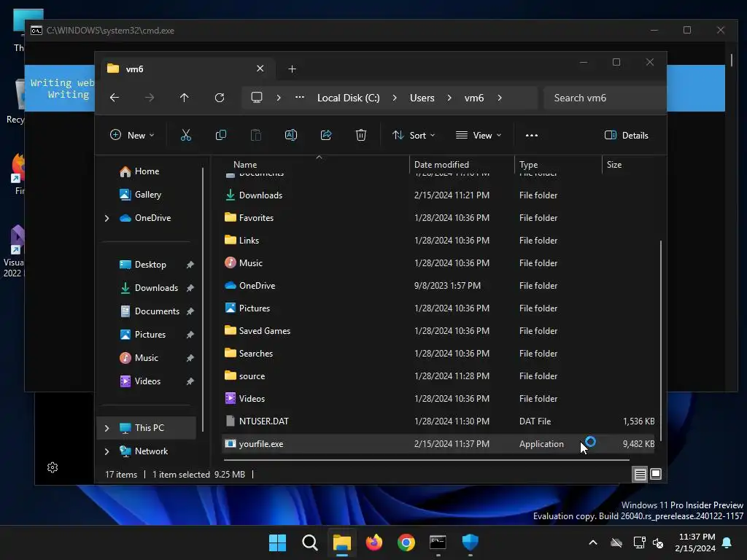Unpin Desktop from Quick access
The image size is (747, 560).
coord(190,265)
